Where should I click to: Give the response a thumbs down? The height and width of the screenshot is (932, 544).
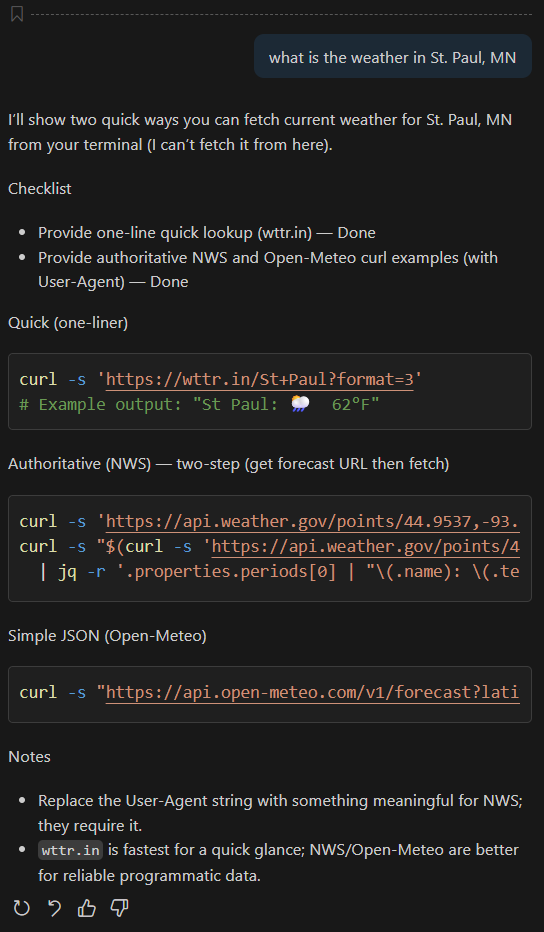pyautogui.click(x=120, y=908)
